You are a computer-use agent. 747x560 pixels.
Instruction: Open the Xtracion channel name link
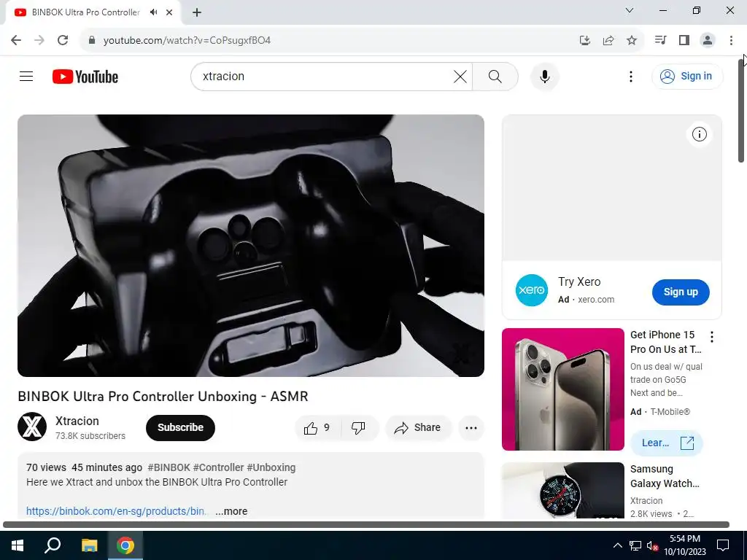pos(77,421)
